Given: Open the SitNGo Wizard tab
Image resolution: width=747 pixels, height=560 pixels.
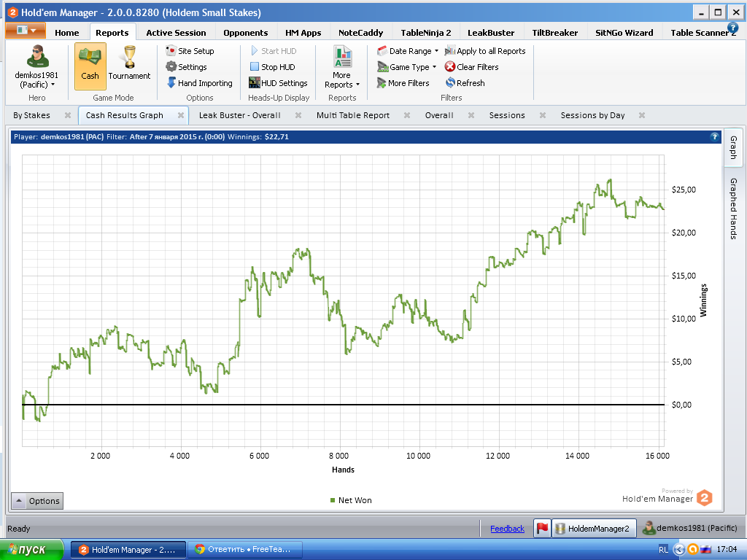Looking at the screenshot, I should (624, 33).
